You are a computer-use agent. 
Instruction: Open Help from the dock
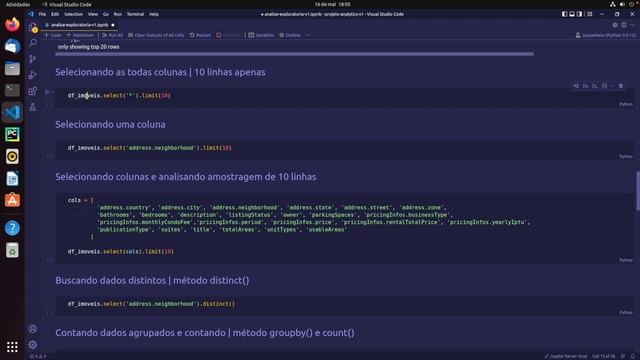(12, 228)
